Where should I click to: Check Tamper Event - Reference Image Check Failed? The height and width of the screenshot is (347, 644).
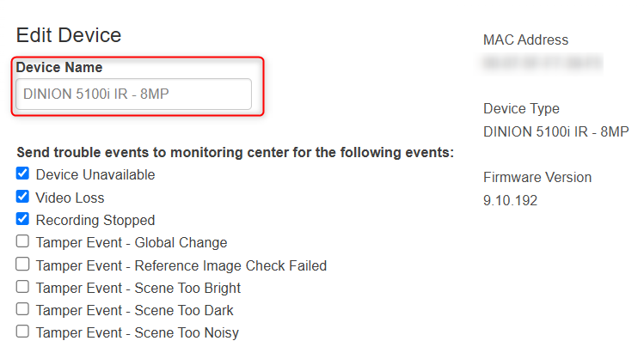click(x=22, y=265)
